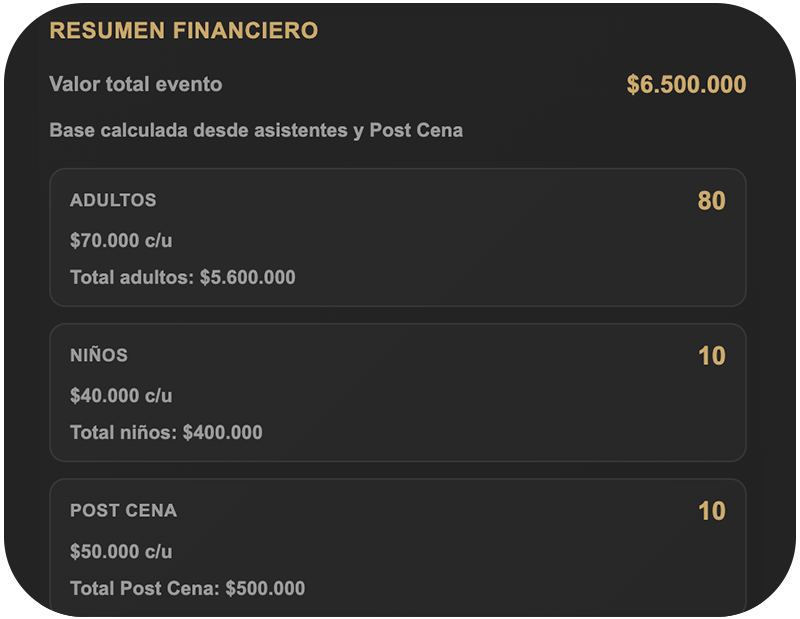800x619 pixels.
Task: Click Total niños: $400.000 line
Action: pyautogui.click(x=166, y=432)
